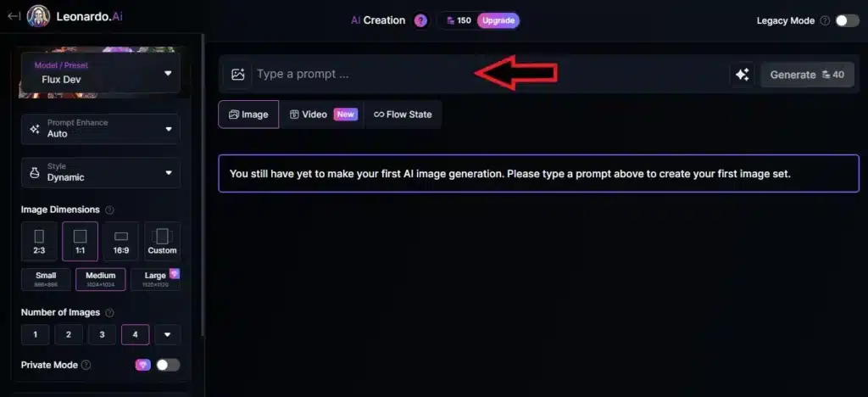The image size is (868, 397).
Task: Open the Model / Preset Flux Dev dropdown
Action: (101, 73)
